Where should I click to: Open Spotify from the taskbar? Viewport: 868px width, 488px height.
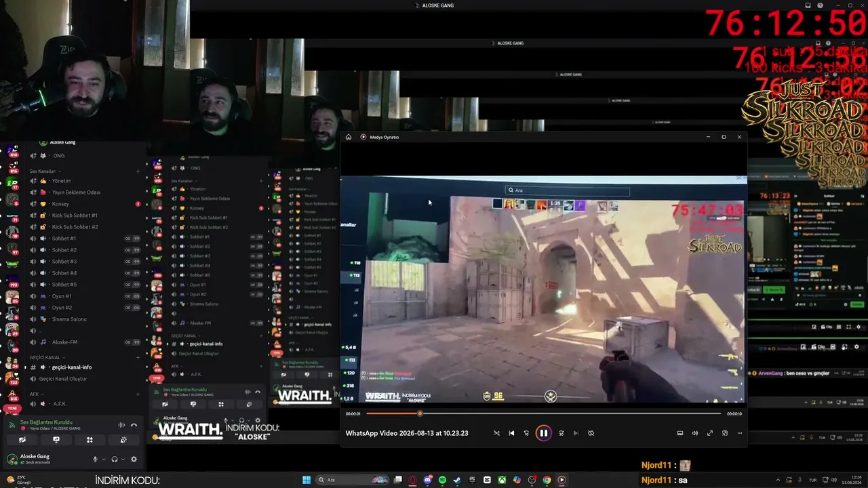(443, 480)
